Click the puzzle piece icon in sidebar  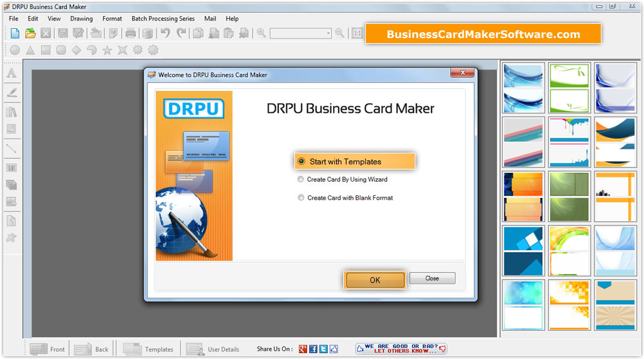click(x=12, y=238)
